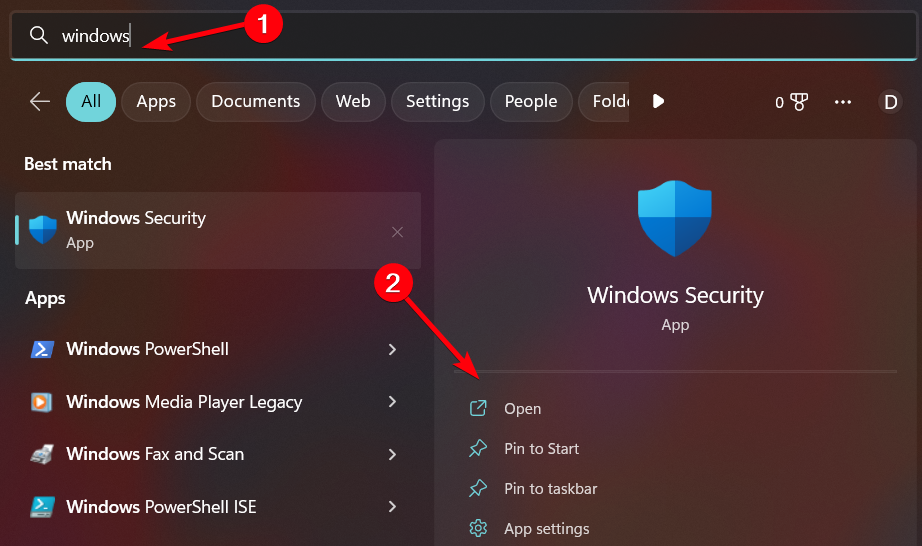This screenshot has height=546, width=922.
Task: Click the Windows Security title in preview pane
Action: click(675, 295)
